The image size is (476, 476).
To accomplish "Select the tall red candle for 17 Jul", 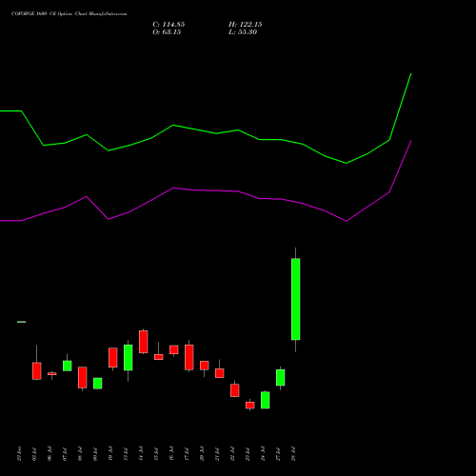I will [x=189, y=357].
